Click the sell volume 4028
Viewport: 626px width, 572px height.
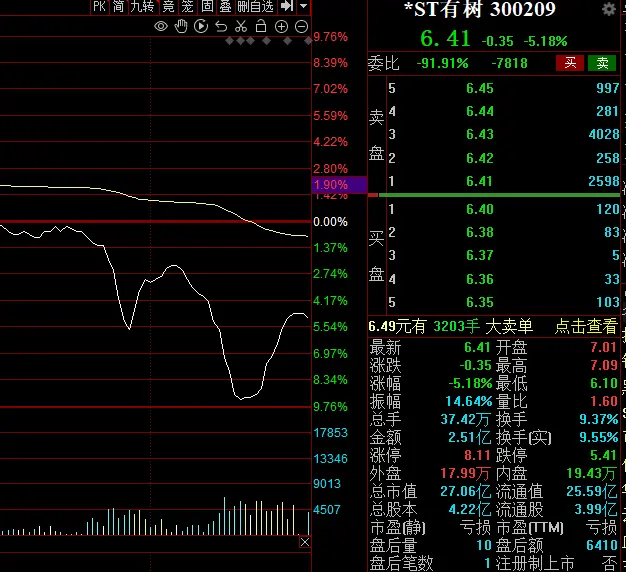point(604,135)
